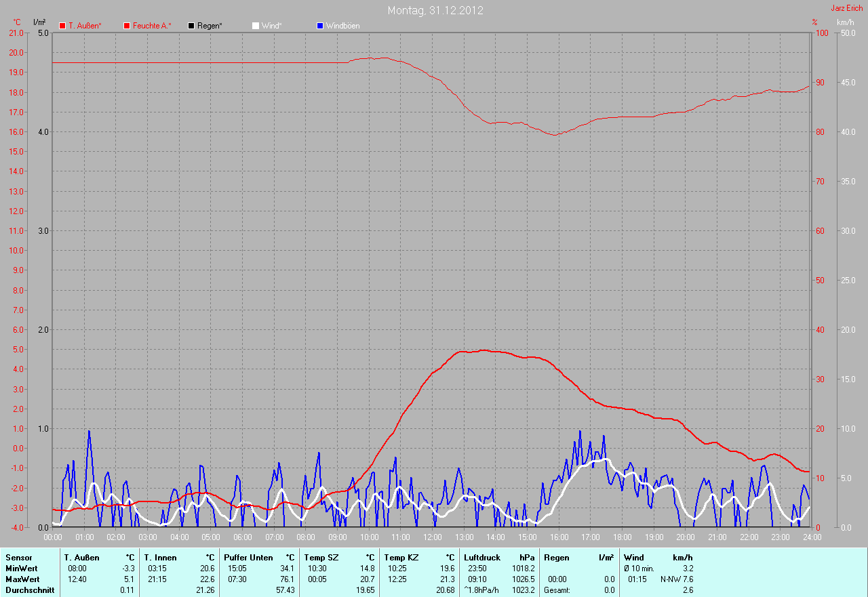This screenshot has width=868, height=597.
Task: Click the '24:00' time axis label
Action: point(812,537)
